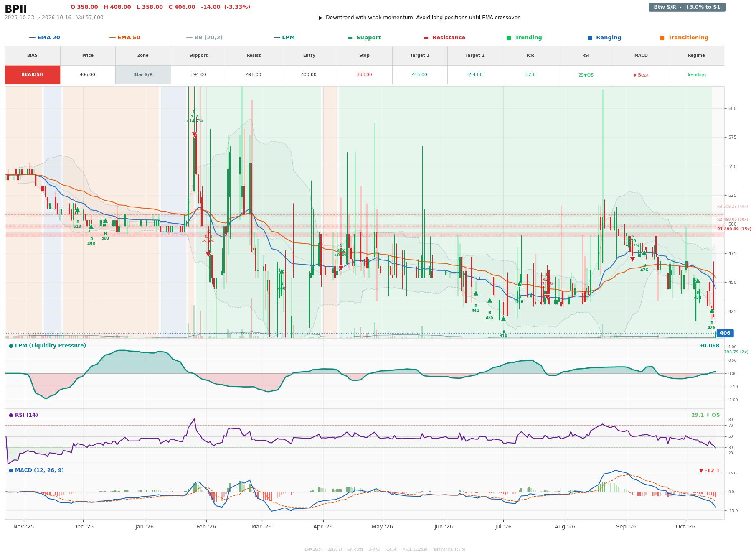Image resolution: width=756 pixels, height=556 pixels.
Task: Click the R:R value 1:2.6
Action: 530,75
